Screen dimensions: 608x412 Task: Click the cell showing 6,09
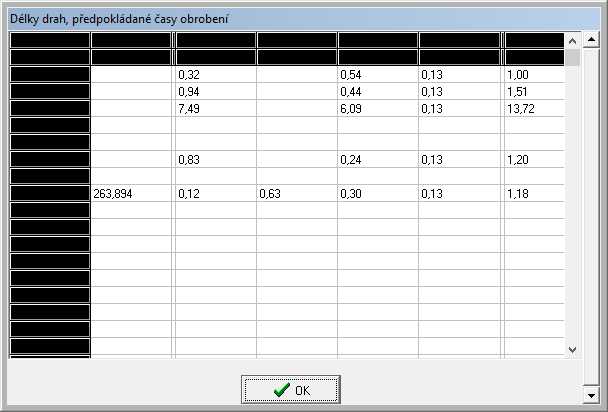coord(377,109)
